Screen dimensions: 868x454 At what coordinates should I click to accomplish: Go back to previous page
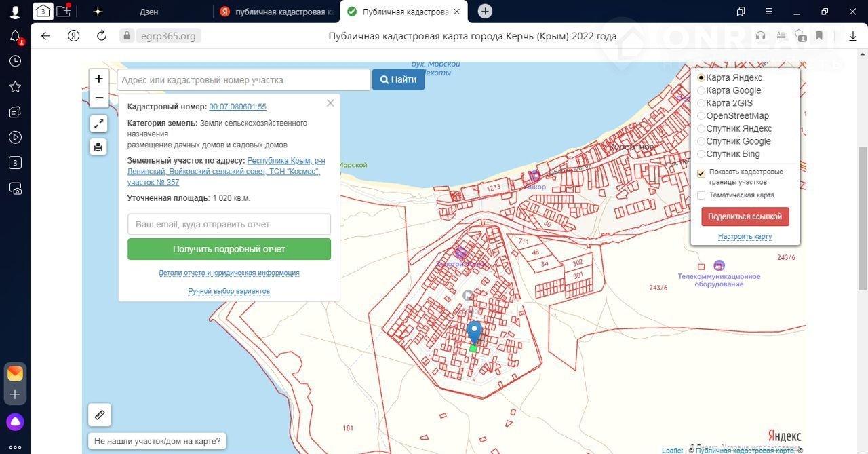45,36
